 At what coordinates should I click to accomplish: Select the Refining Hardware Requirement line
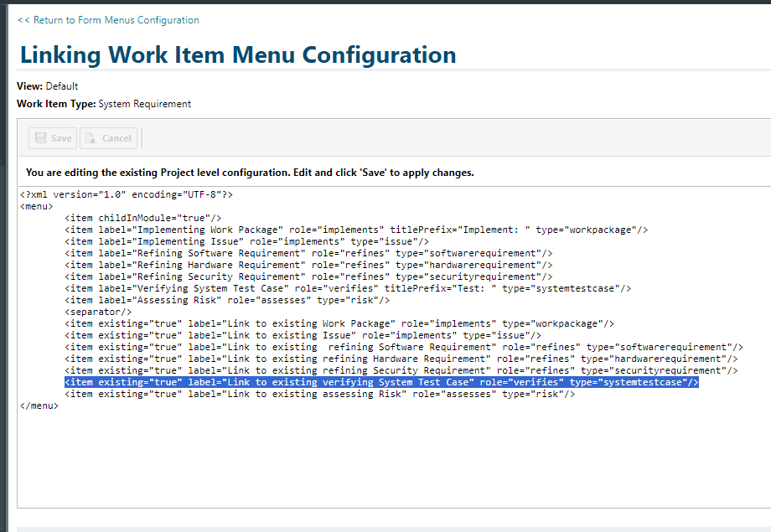[308, 265]
